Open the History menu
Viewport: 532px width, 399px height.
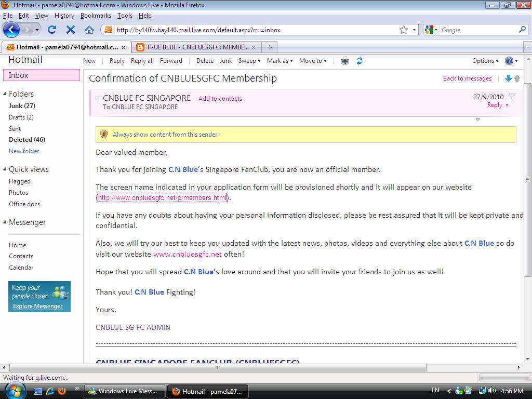[64, 16]
